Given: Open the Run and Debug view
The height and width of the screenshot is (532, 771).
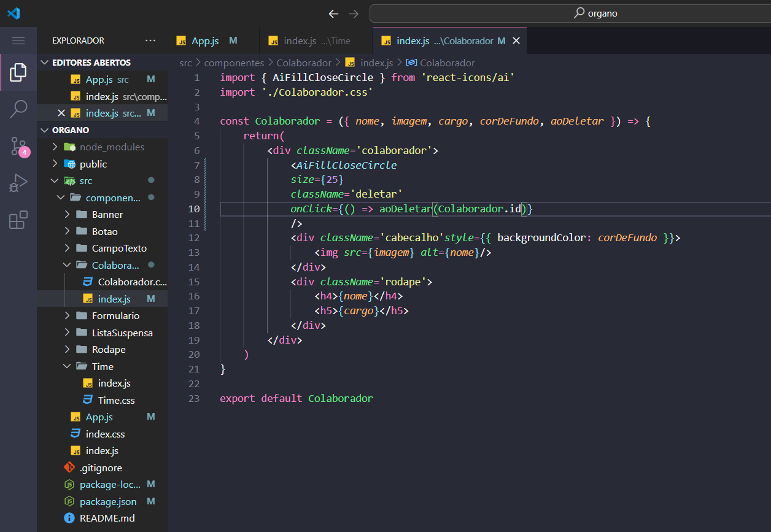Looking at the screenshot, I should [18, 183].
